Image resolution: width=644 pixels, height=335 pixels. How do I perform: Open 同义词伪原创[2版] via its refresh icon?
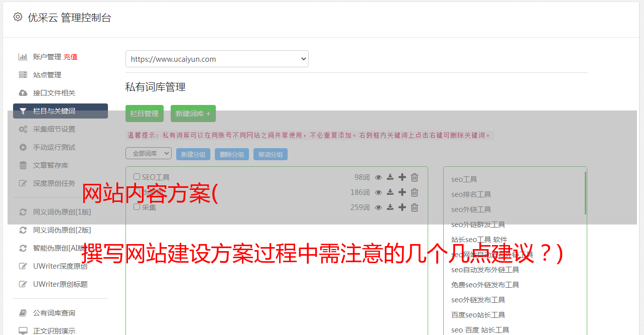[x=23, y=230]
